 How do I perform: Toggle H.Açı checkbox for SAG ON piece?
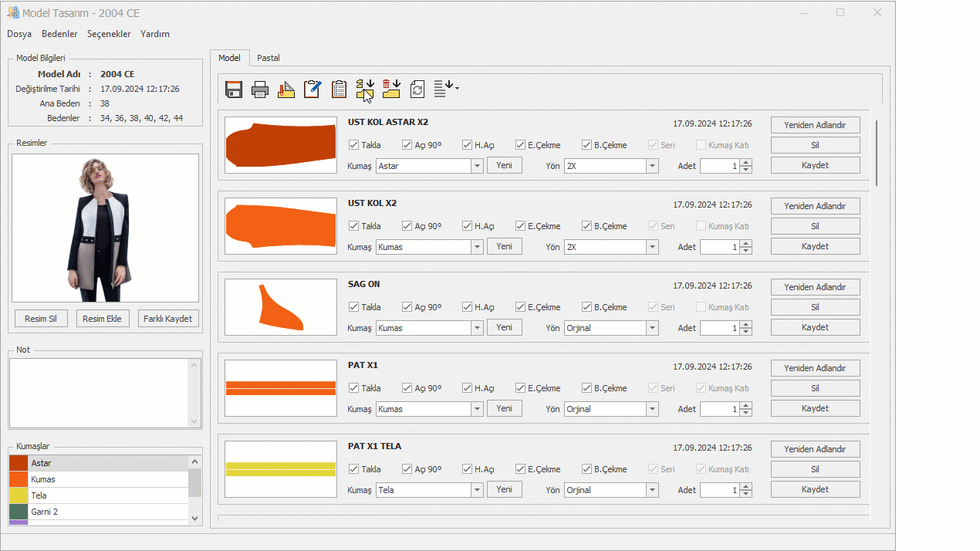coord(467,307)
